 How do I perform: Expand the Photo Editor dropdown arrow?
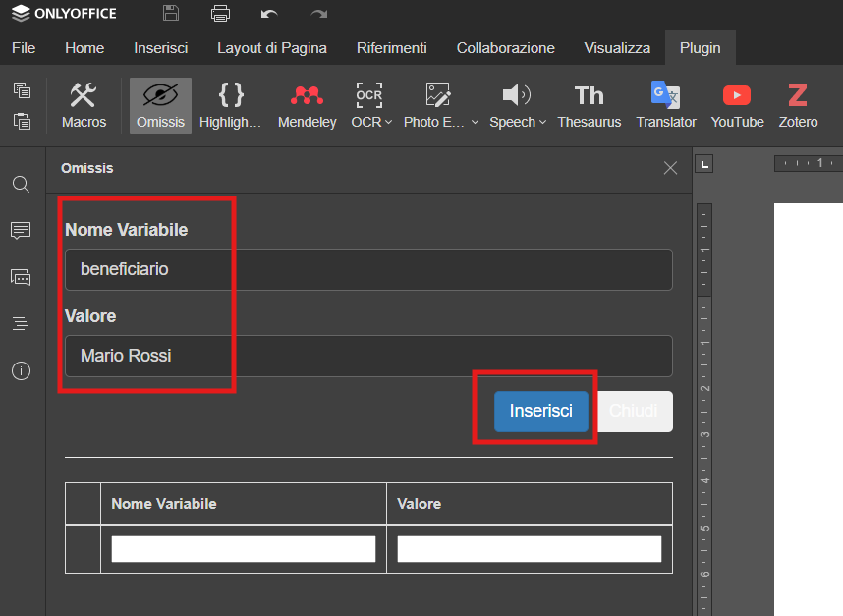[x=476, y=123]
